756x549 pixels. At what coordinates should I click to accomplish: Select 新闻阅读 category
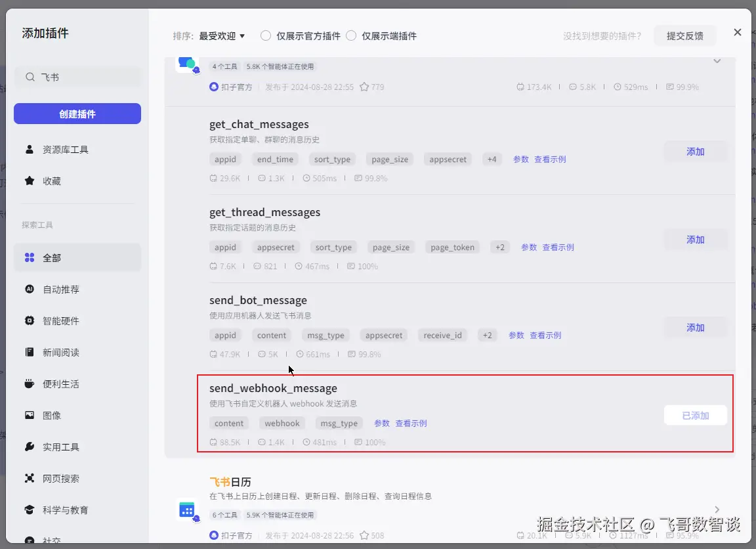[x=77, y=352]
